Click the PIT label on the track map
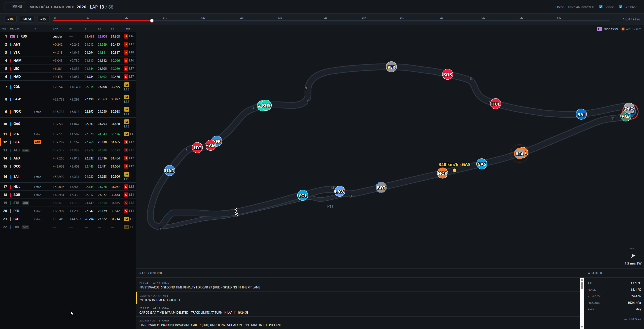 click(330, 206)
